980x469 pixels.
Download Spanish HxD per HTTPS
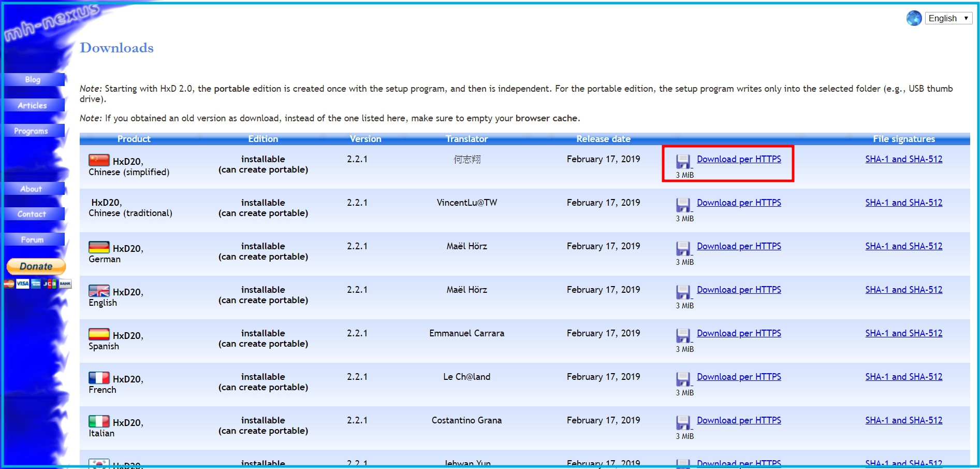click(739, 333)
